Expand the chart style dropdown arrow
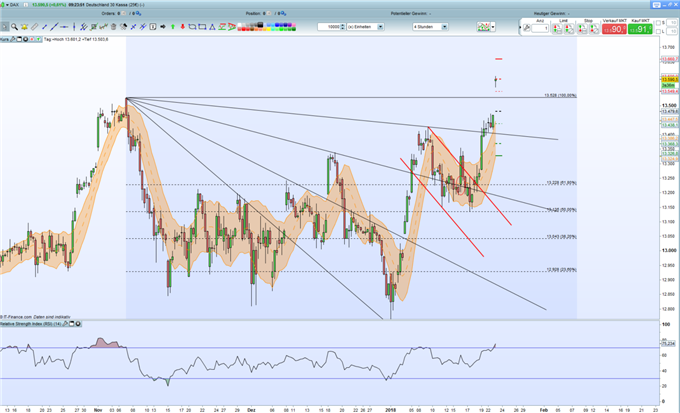 [x=493, y=26]
